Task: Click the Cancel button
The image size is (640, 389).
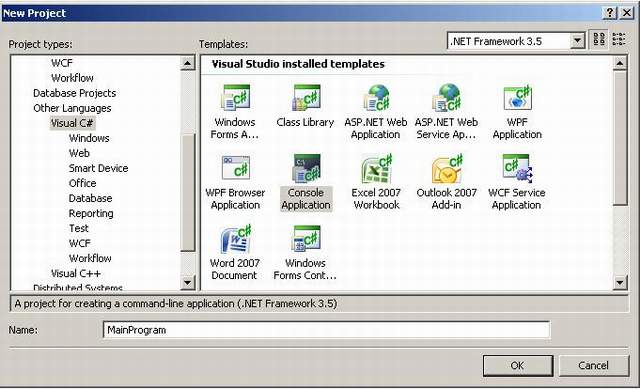Action: click(593, 365)
